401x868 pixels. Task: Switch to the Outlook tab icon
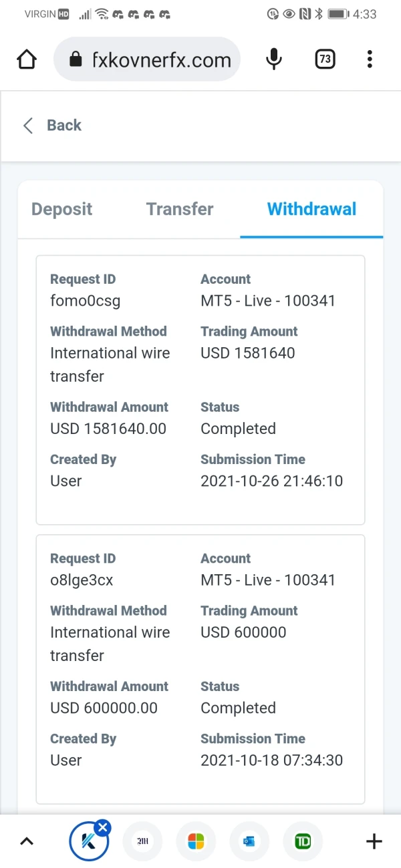tap(249, 842)
